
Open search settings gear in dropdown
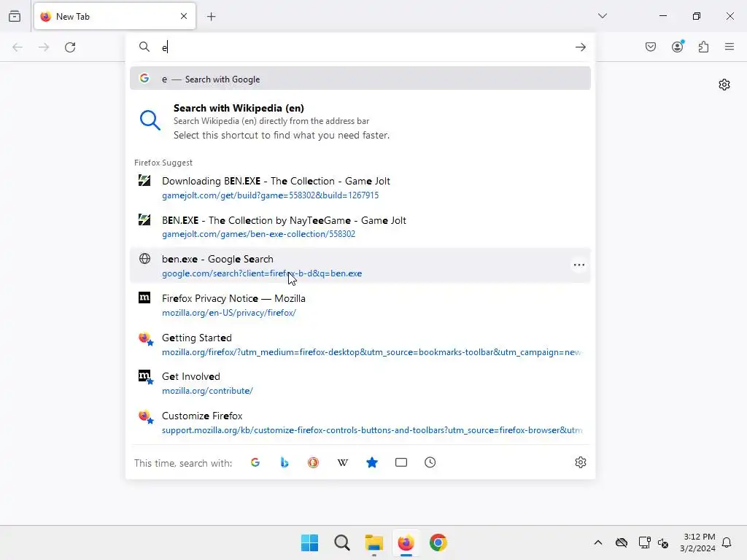tap(580, 462)
